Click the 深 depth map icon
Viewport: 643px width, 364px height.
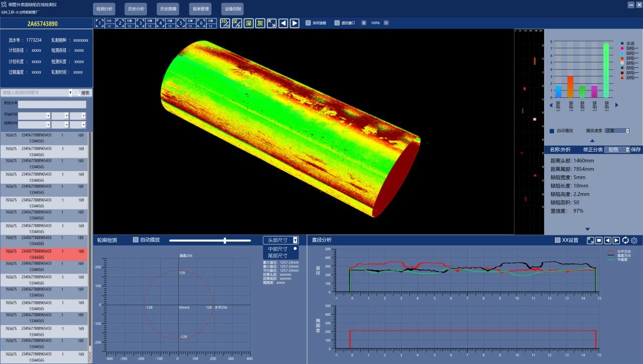point(248,23)
